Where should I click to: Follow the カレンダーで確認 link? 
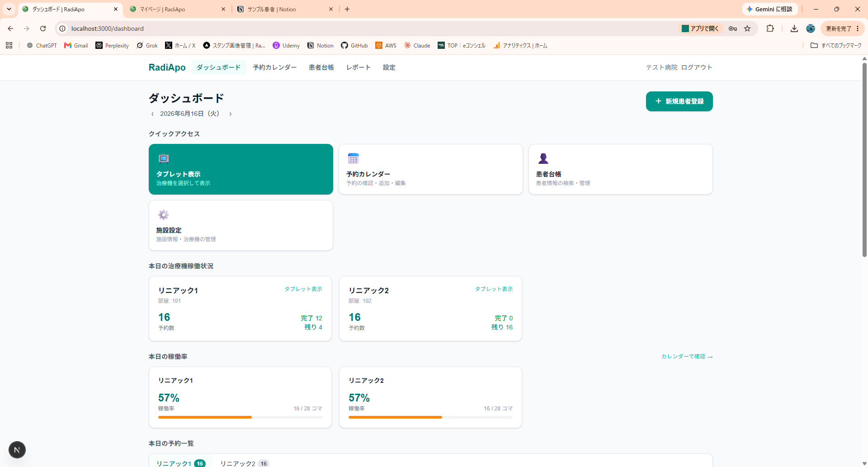[x=687, y=357]
